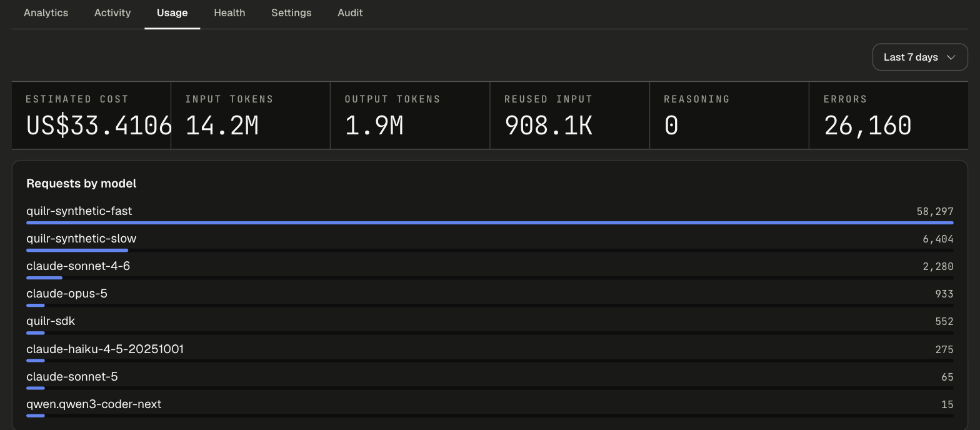Select the quilr-sdk model row
Screen dimensions: 980x430
point(490,324)
